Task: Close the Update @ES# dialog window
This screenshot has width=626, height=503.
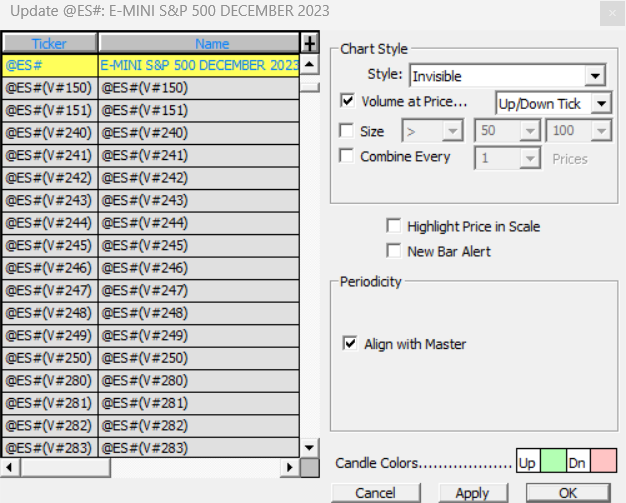Action: tap(612, 15)
